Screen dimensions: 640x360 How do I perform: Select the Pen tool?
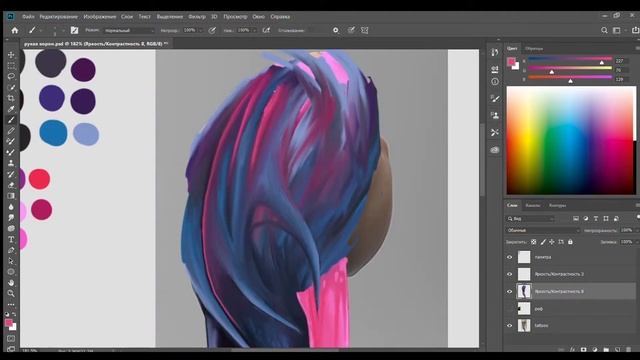11,250
